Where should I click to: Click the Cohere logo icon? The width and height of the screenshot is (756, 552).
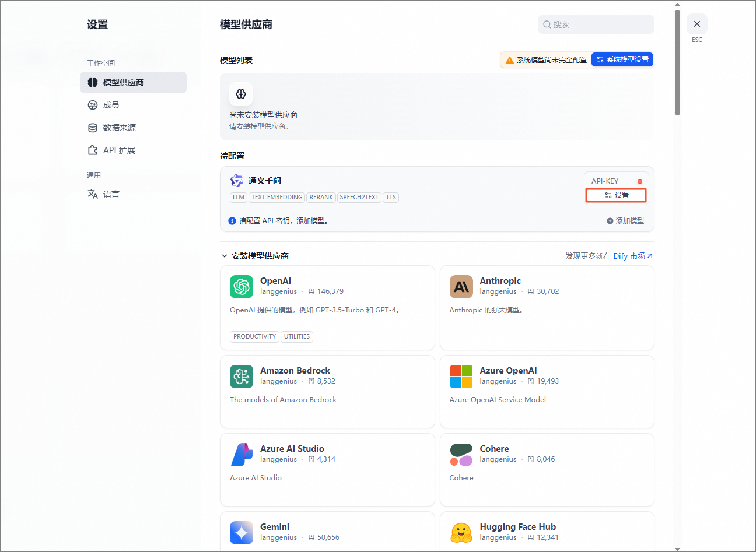461,455
